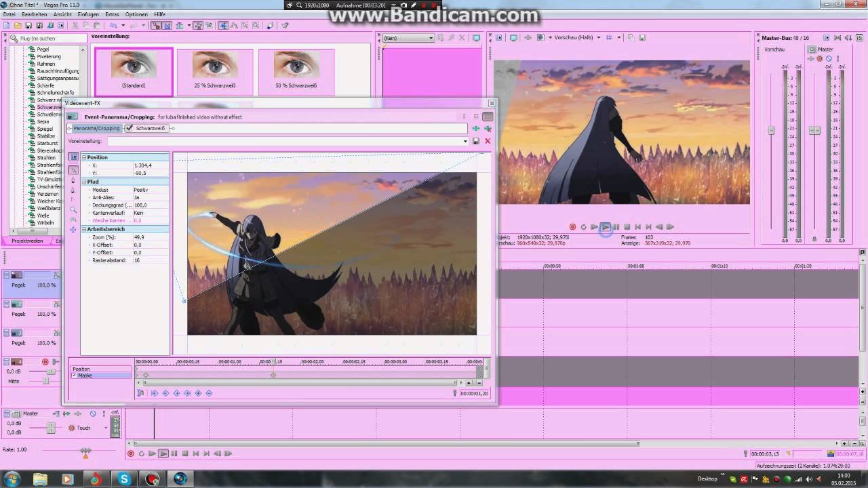
Task: Click the Vorschau volume fader
Action: [771, 130]
